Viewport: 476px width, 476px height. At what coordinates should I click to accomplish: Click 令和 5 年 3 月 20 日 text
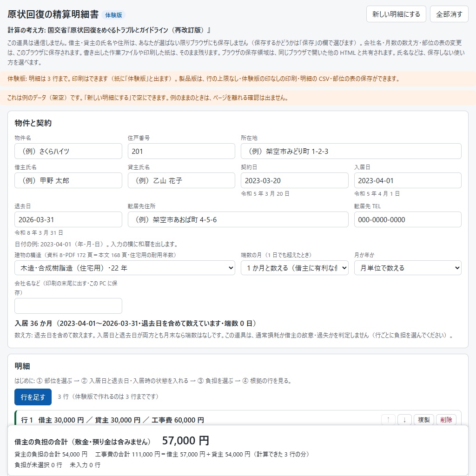(265, 193)
